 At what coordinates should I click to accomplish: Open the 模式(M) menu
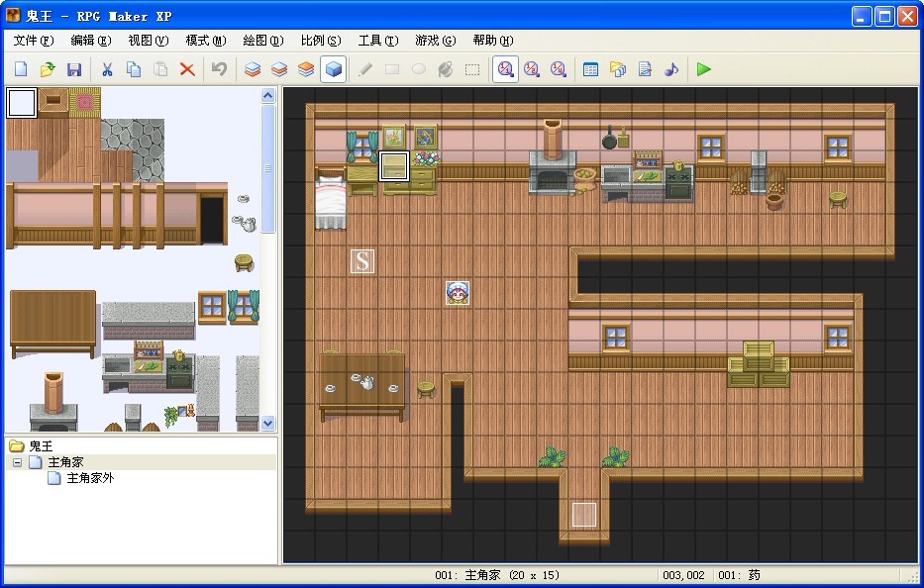(206, 41)
